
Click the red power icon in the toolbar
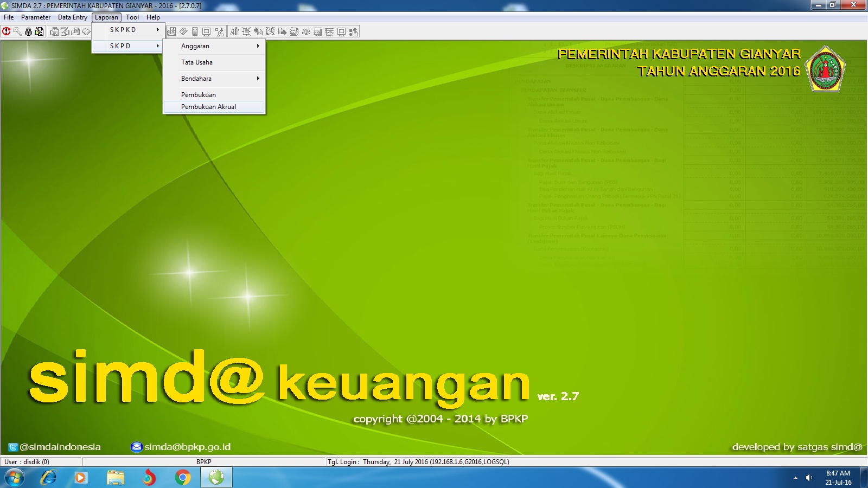(6, 31)
